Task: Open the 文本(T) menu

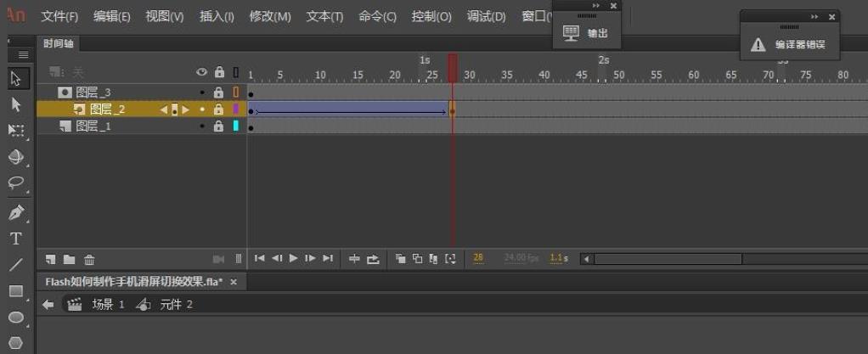Action: click(x=325, y=17)
